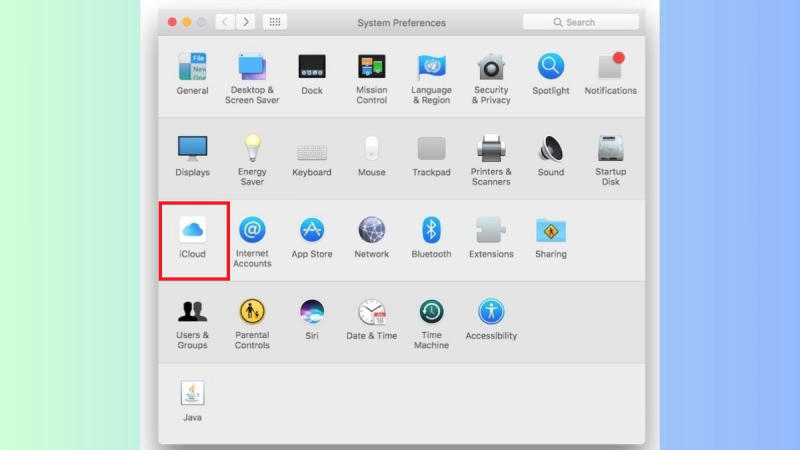800x450 pixels.
Task: Open Energy Saver settings
Action: (x=252, y=149)
